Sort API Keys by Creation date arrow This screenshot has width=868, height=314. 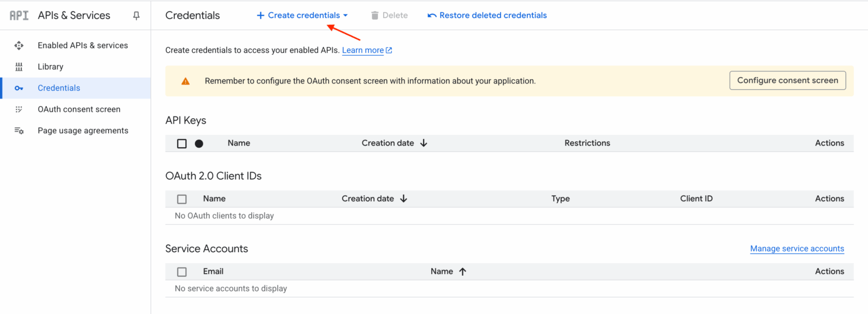coord(424,143)
